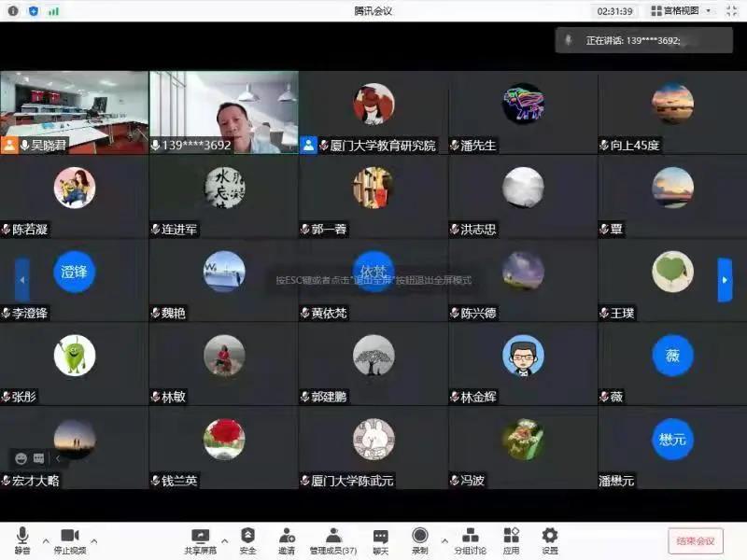The image size is (747, 560).
Task: Toggle the 静音 microphone mute button
Action: [x=22, y=539]
